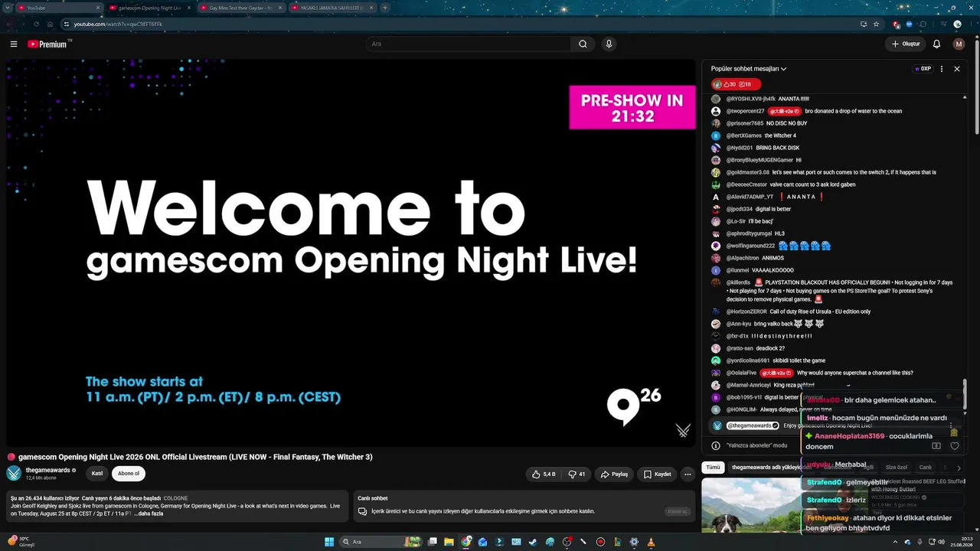
Task: Share the video with Paylaş
Action: tap(615, 474)
